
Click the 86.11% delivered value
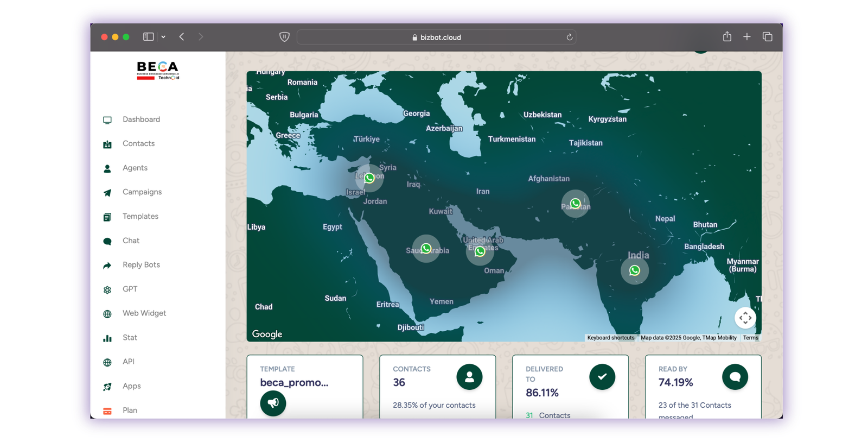542,393
